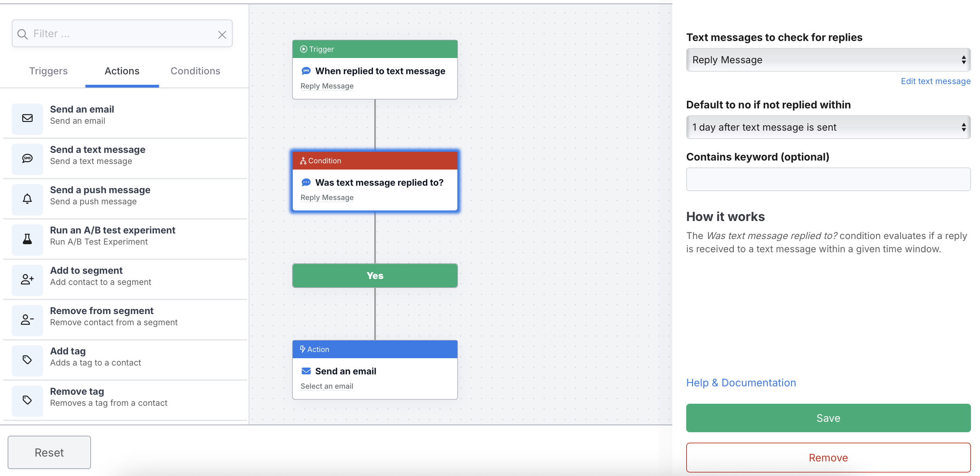Click the bell icon for push message
Viewport: 980px width, 476px height.
tap(27, 199)
